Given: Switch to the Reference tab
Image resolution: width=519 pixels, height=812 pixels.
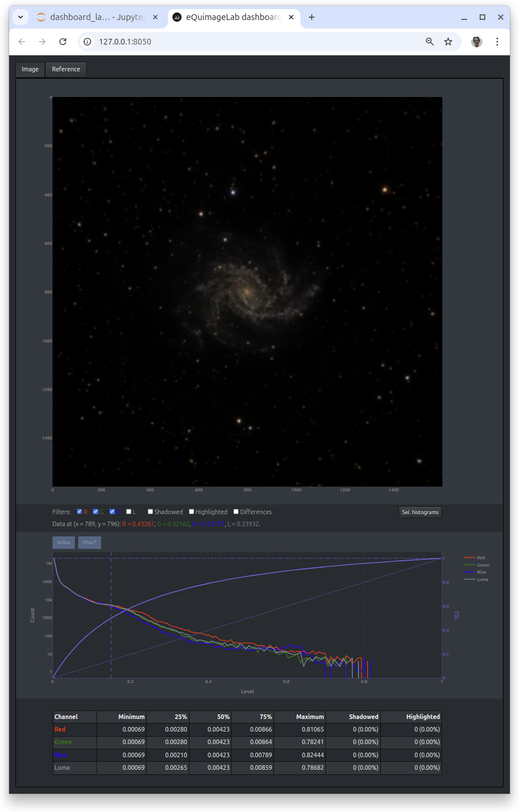Looking at the screenshot, I should click(x=66, y=69).
